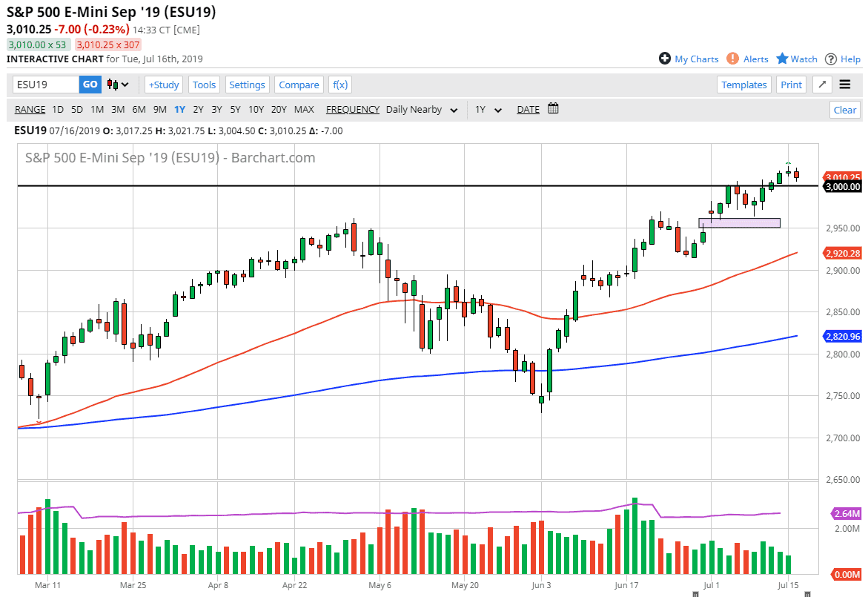This screenshot has width=868, height=597.
Task: Open Alerts via the orange exclamation icon
Action: click(x=732, y=59)
